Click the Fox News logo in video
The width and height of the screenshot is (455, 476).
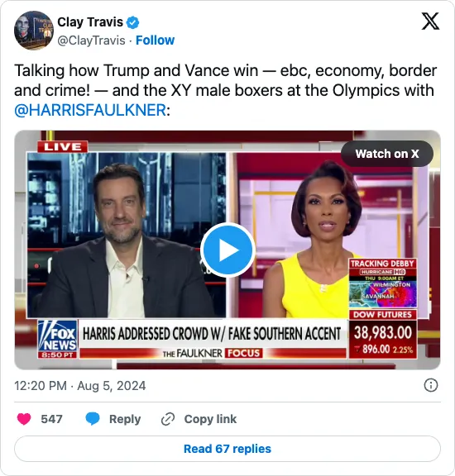tap(57, 339)
